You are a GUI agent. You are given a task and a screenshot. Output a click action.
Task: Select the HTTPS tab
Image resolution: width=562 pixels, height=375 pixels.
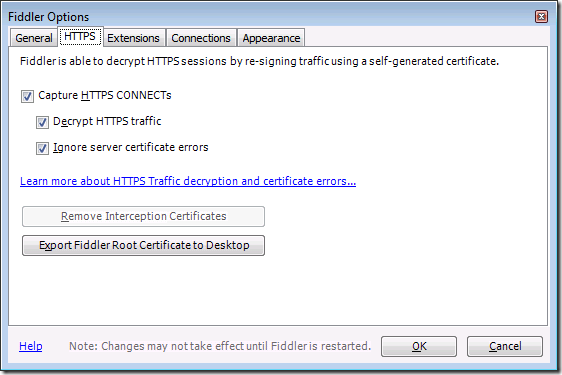click(x=80, y=36)
